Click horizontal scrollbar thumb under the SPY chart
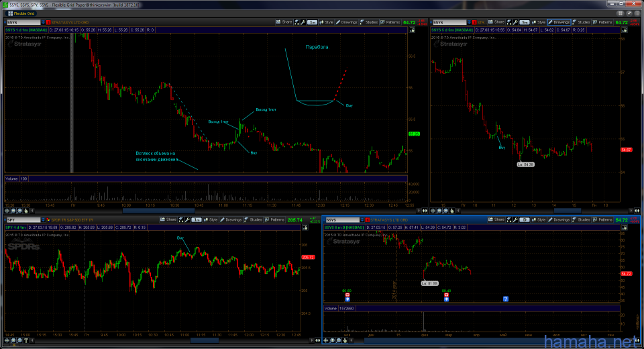Screen dimensions: 644x349 pyautogui.click(x=205, y=340)
